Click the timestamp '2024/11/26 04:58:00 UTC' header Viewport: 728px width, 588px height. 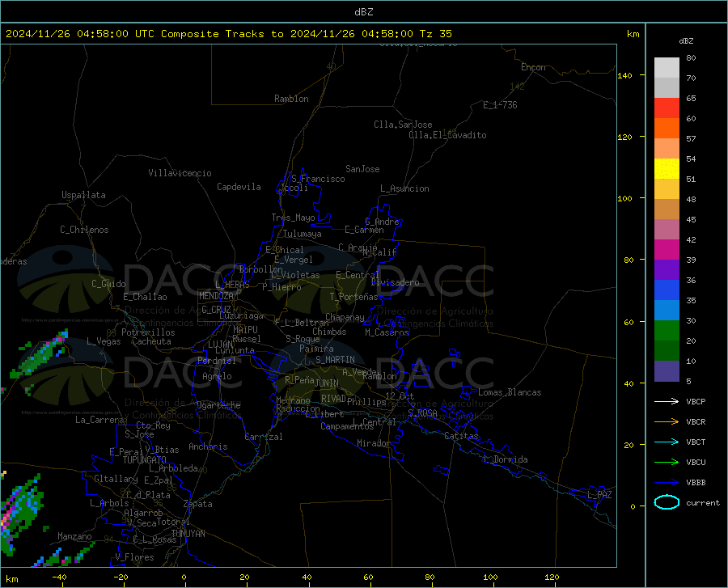[x=80, y=34]
